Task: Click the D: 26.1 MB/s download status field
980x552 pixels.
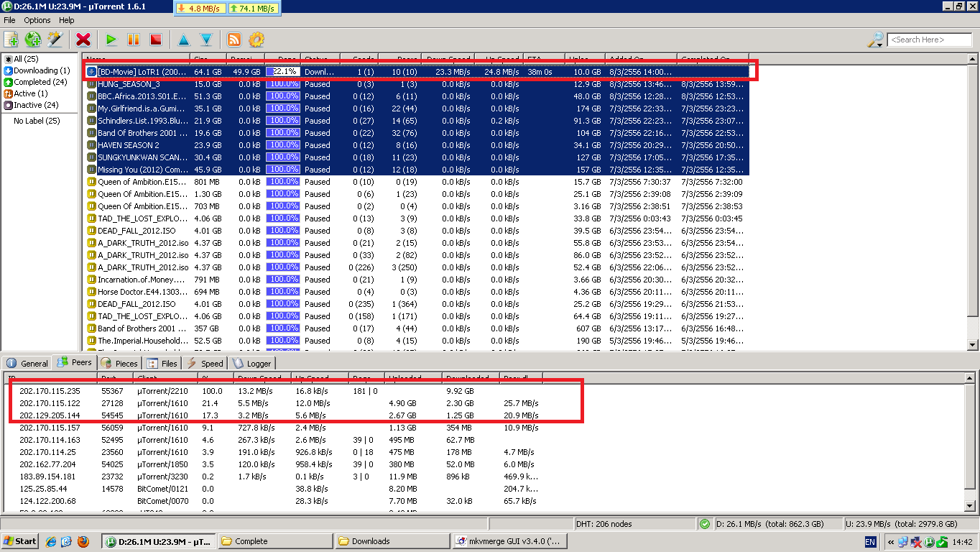Action: point(777,524)
